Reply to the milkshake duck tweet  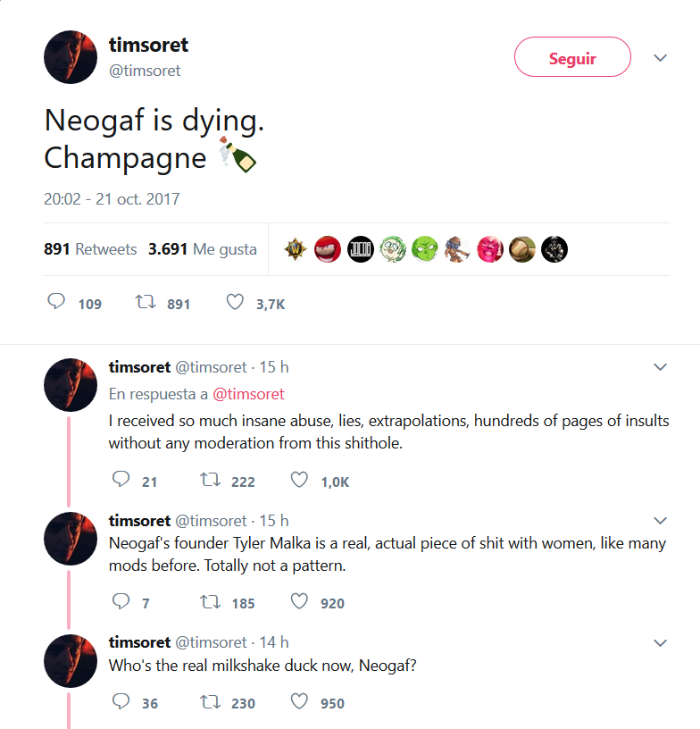[x=121, y=702]
